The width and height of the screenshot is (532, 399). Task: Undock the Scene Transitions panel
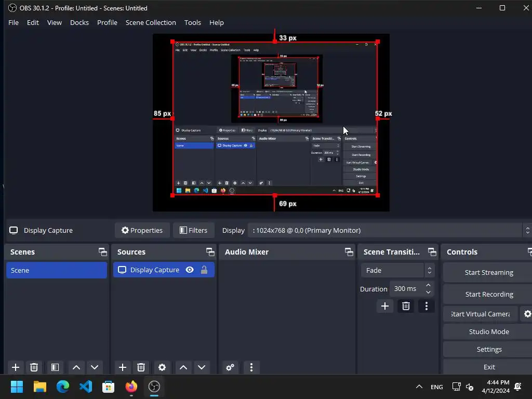tap(432, 252)
